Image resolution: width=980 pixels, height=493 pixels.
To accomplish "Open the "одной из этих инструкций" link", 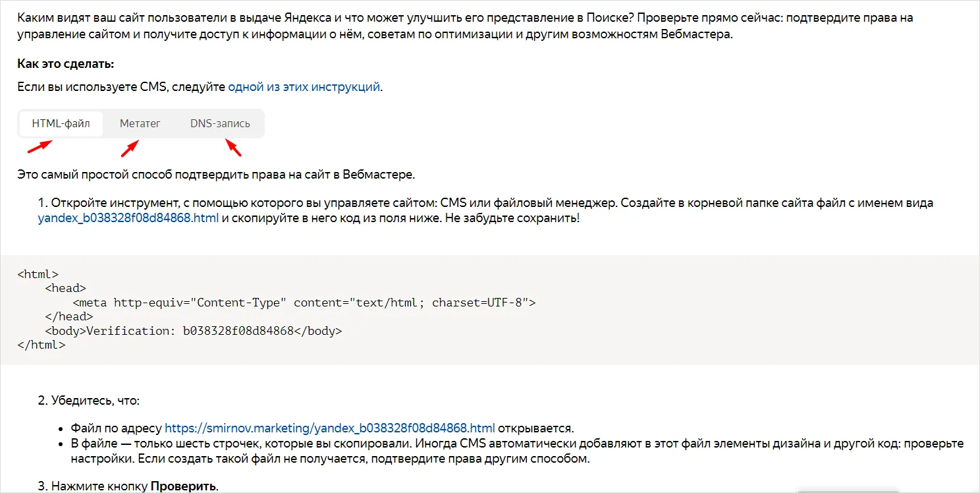I will (x=304, y=87).
